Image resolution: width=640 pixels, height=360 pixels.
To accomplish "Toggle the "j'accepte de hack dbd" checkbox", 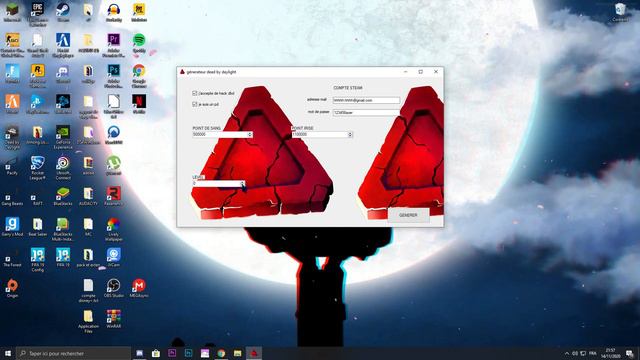I will pyautogui.click(x=195, y=93).
